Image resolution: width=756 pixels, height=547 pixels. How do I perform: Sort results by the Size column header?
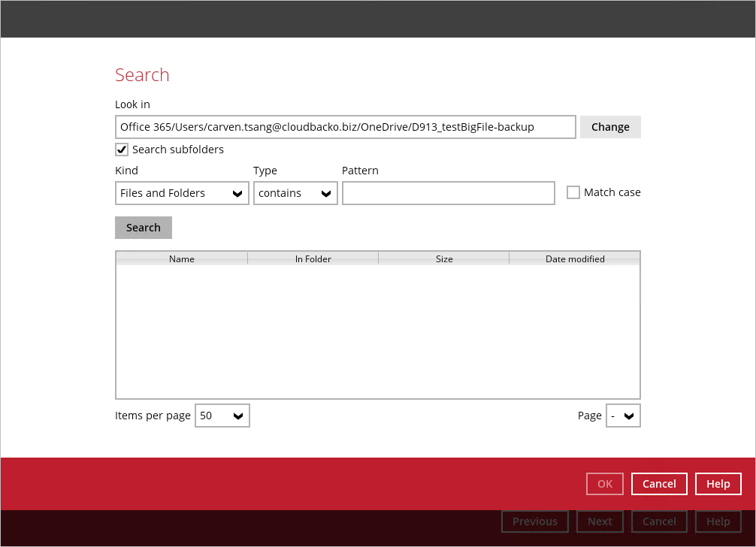click(444, 258)
